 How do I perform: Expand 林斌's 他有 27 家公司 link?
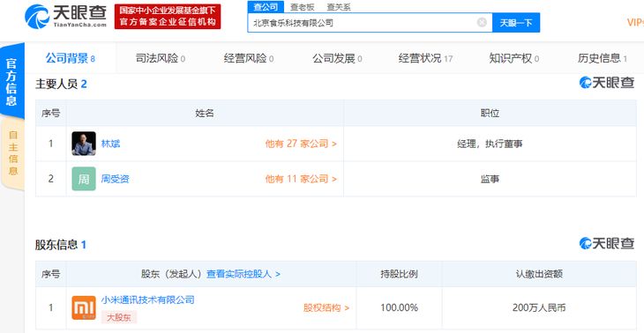click(301, 144)
